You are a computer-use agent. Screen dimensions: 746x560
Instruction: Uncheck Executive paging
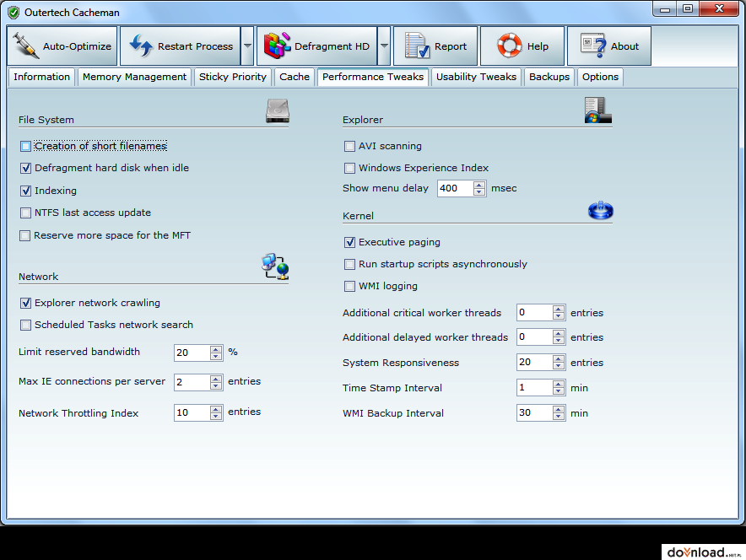pyautogui.click(x=349, y=242)
